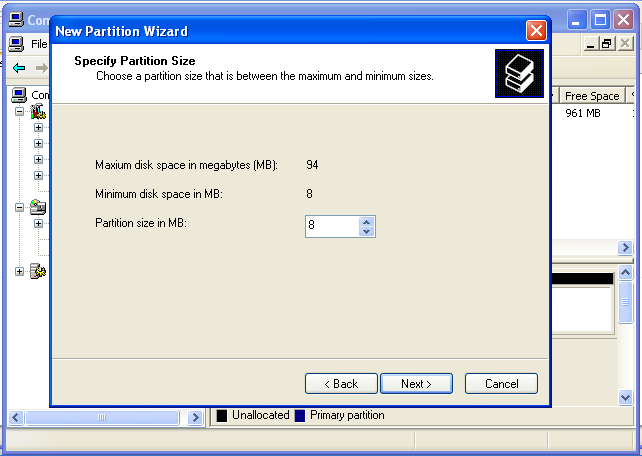Expand the second child node under System Tools
642x456 pixels.
click(x=38, y=143)
